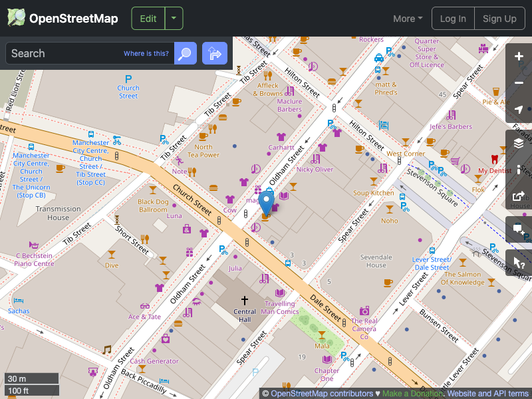
Task: Expand the Edit mode dropdown arrow
Action: point(173,18)
